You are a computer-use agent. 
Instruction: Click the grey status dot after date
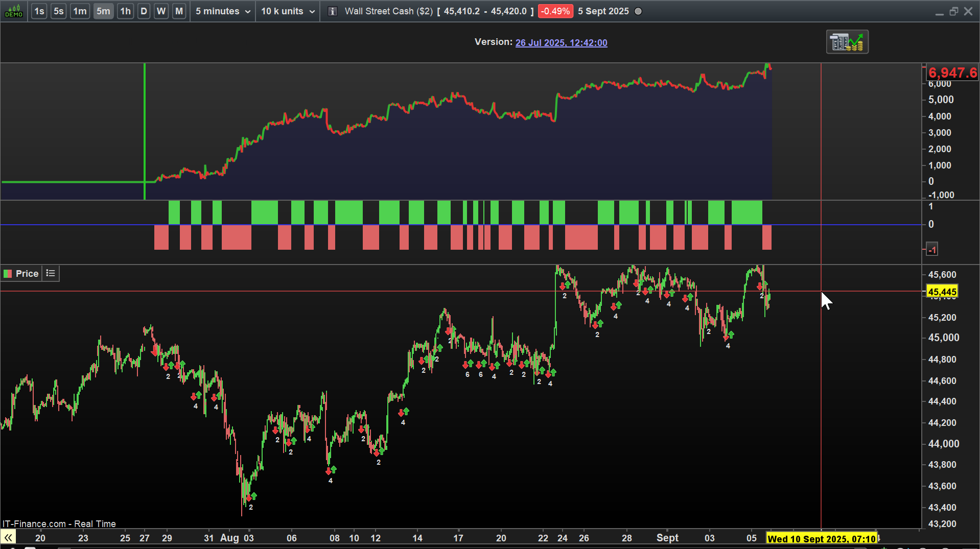tap(638, 11)
